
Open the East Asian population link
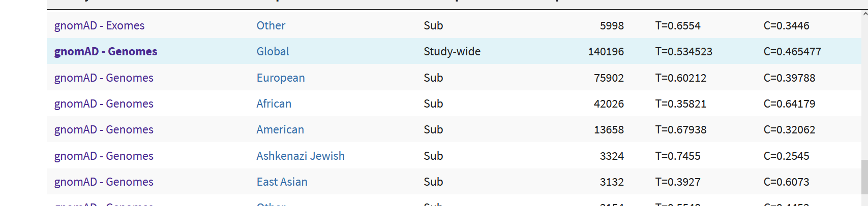282,182
